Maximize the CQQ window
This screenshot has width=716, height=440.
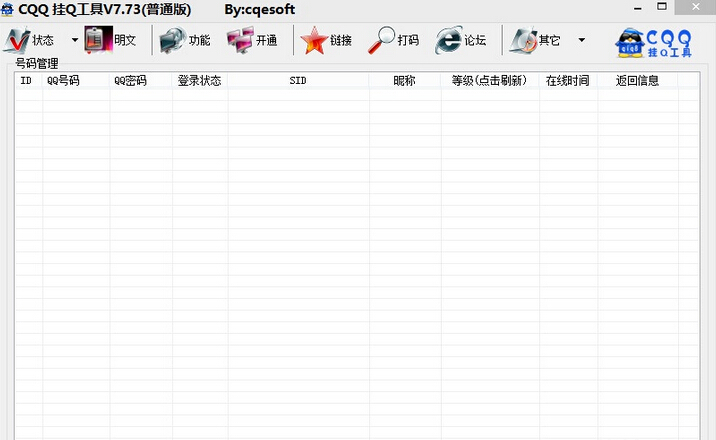click(662, 7)
